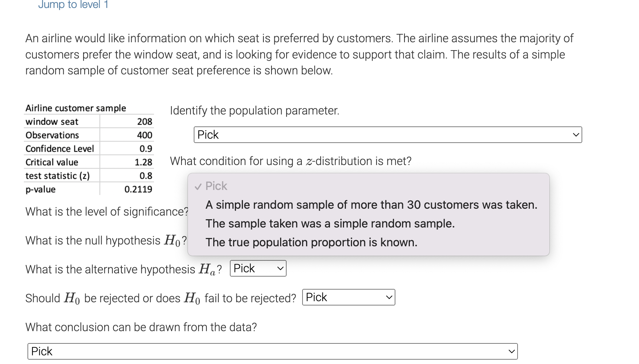
Task: Open the reject H0 decision dropdown
Action: (x=347, y=297)
